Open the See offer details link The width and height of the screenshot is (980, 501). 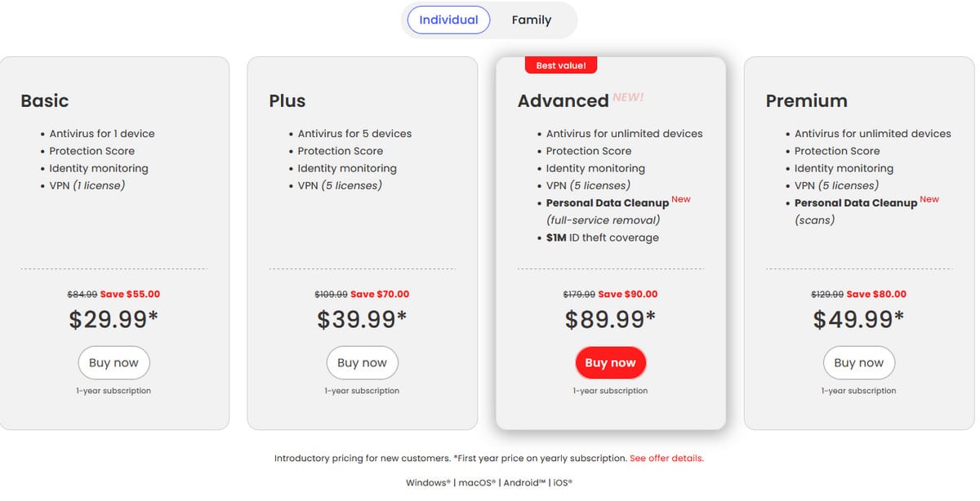[x=666, y=459]
